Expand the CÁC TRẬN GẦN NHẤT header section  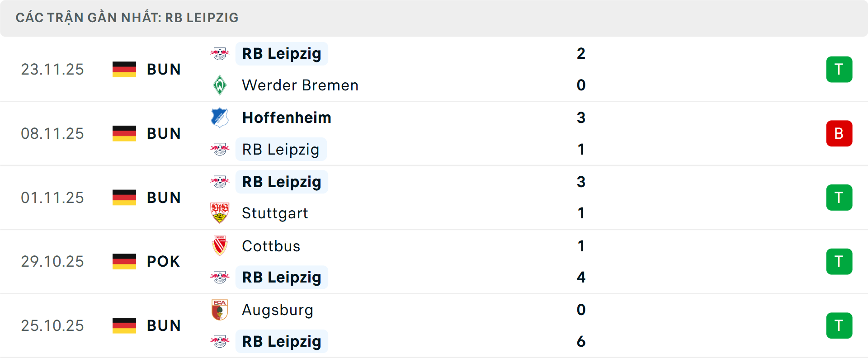(127, 18)
